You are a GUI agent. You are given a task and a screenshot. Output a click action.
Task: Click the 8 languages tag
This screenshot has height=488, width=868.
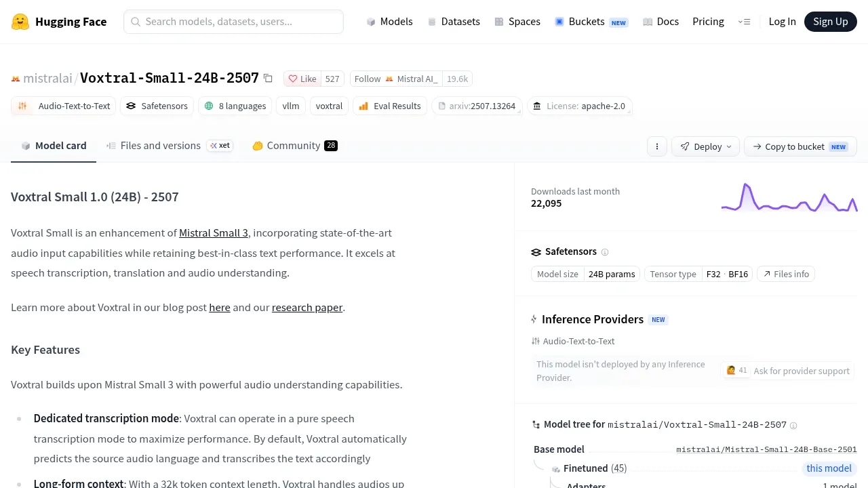pyautogui.click(x=235, y=106)
